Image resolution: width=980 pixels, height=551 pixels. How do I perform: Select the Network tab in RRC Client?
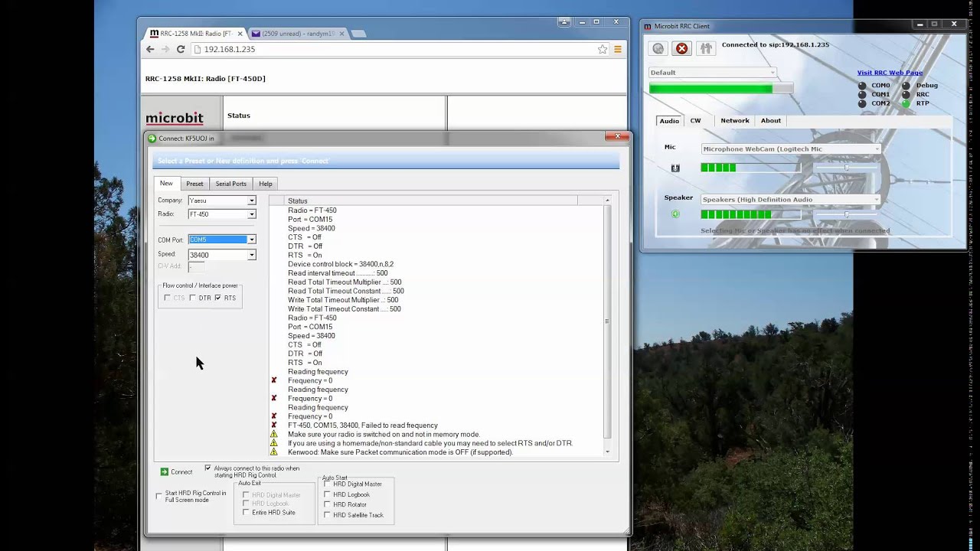click(x=735, y=121)
